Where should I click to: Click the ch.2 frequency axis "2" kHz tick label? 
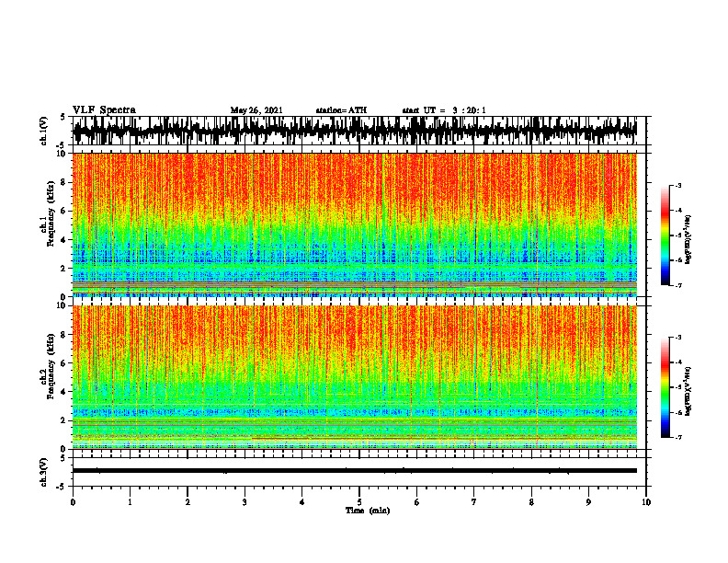[x=63, y=420]
